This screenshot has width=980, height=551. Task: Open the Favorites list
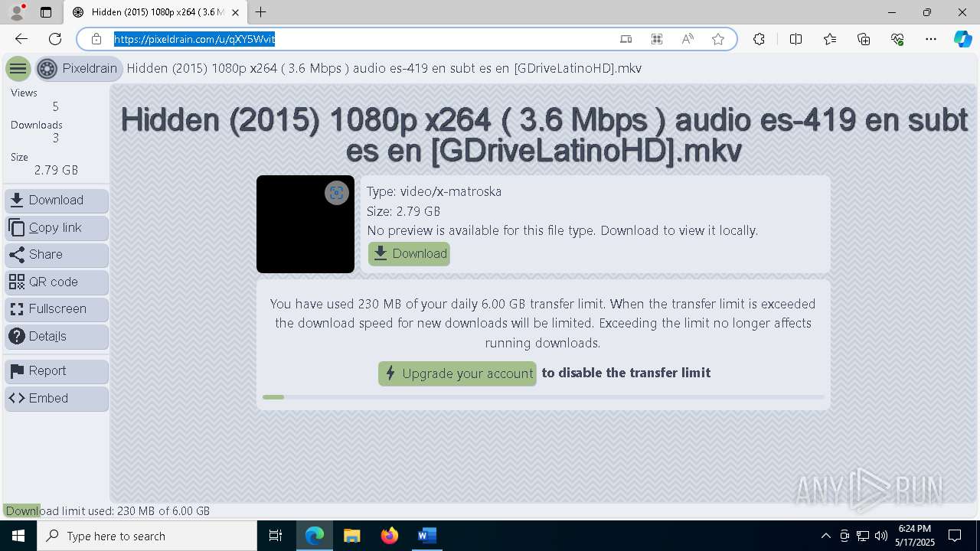click(830, 39)
